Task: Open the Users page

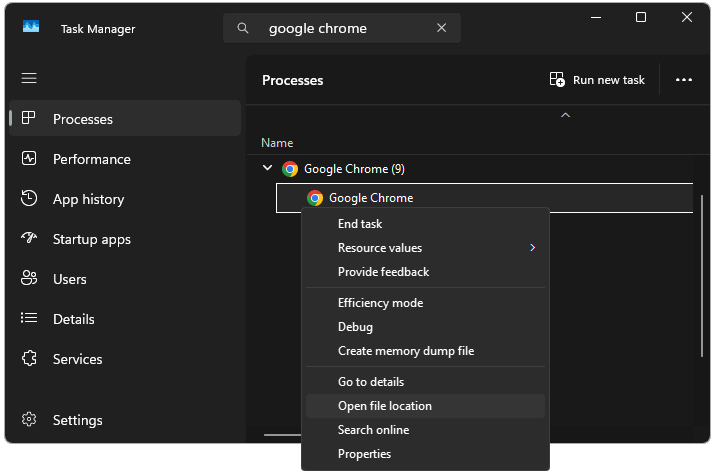Action: (x=125, y=279)
